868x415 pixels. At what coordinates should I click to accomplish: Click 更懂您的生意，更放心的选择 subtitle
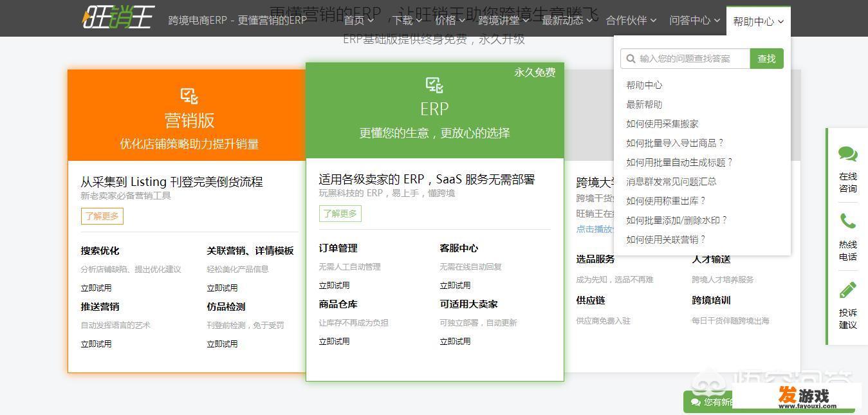tap(434, 133)
